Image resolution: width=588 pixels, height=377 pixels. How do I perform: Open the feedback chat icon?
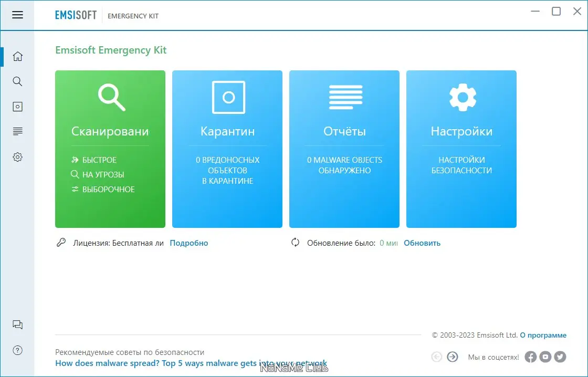tap(17, 324)
